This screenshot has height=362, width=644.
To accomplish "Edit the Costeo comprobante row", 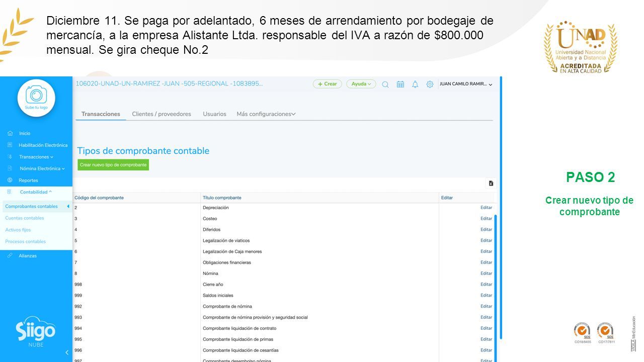I will coord(486,219).
